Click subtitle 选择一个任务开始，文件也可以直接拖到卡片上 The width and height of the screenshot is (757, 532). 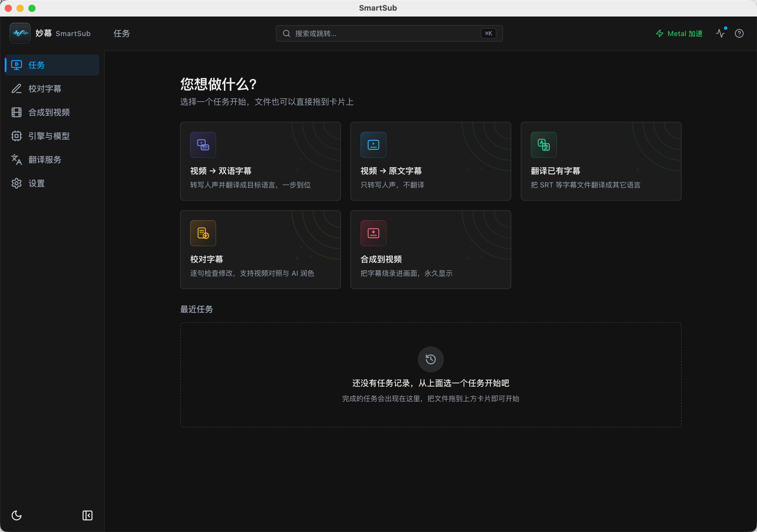tap(267, 102)
